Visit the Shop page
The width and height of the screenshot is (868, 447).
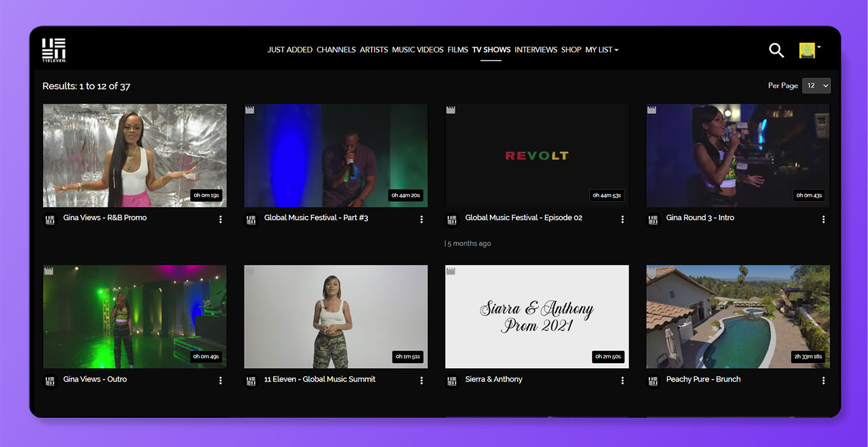click(571, 50)
